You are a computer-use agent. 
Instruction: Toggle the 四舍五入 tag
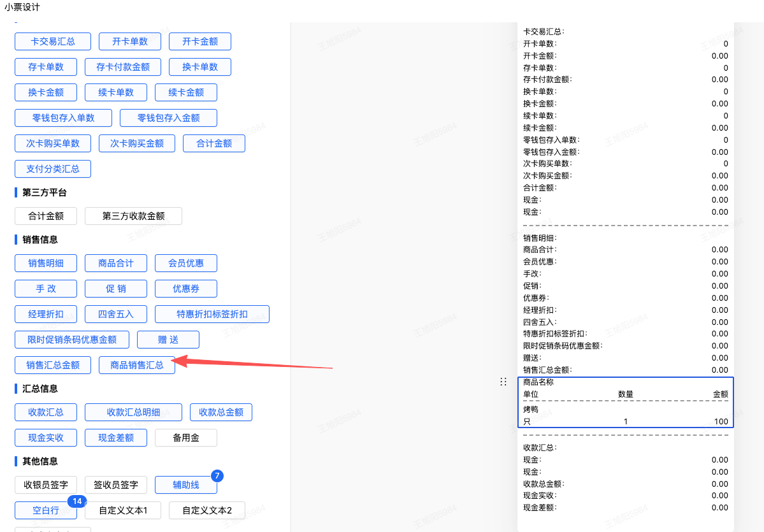click(x=116, y=314)
